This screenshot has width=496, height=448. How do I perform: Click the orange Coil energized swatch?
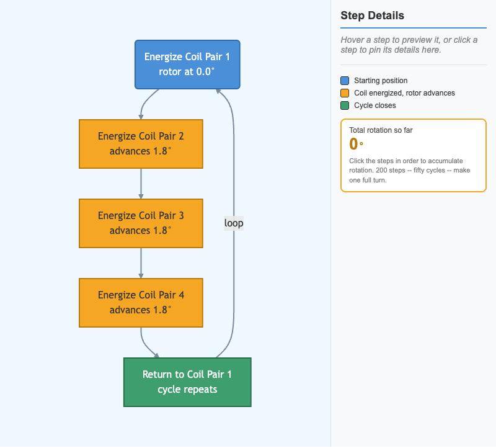345,93
